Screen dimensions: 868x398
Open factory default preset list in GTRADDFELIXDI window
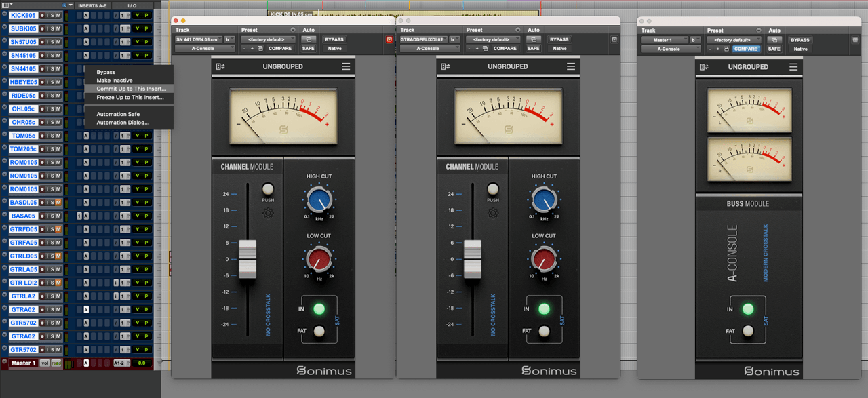(x=493, y=39)
